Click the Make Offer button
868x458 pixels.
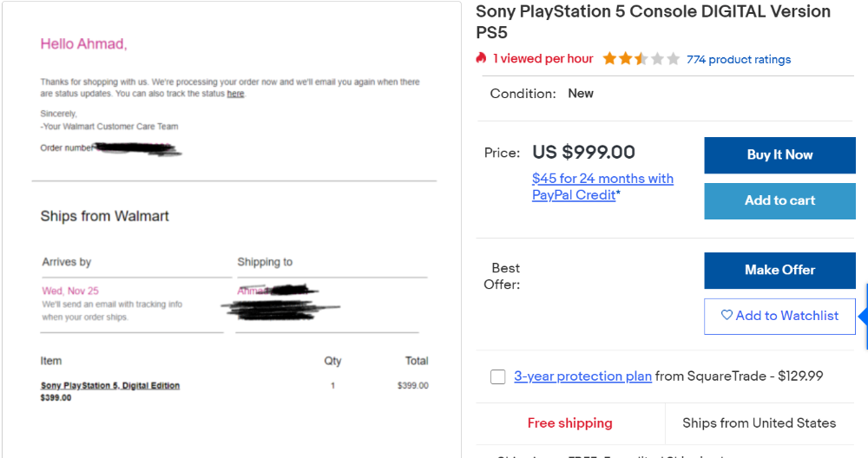click(779, 270)
